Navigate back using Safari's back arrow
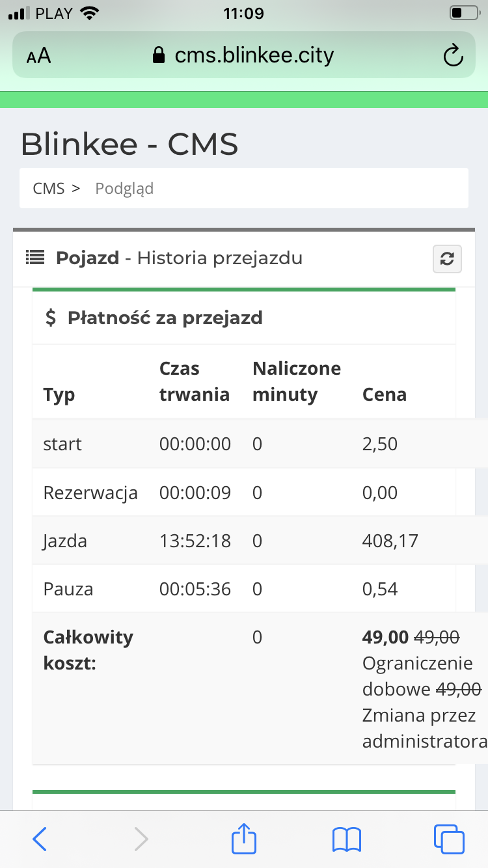This screenshot has width=488, height=868. [39, 839]
